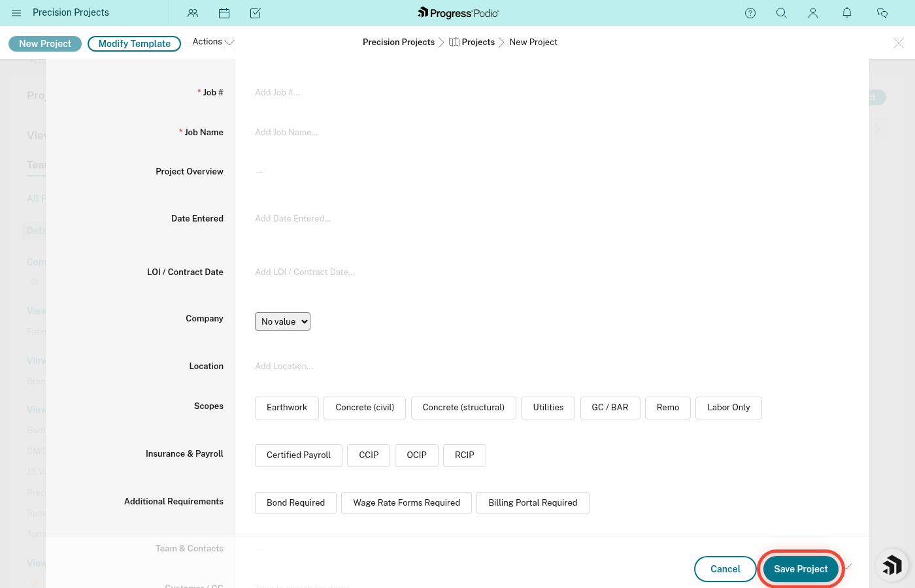The height and width of the screenshot is (588, 915).
Task: Open Search from the top bar
Action: tap(782, 13)
